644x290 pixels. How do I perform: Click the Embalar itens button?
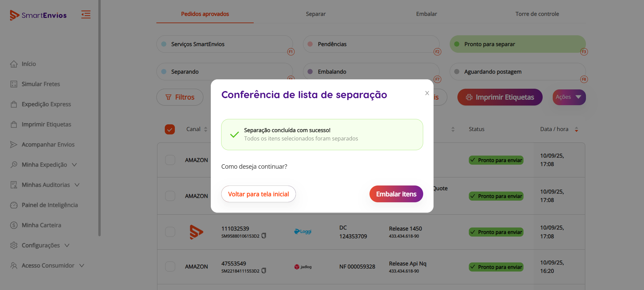point(396,194)
